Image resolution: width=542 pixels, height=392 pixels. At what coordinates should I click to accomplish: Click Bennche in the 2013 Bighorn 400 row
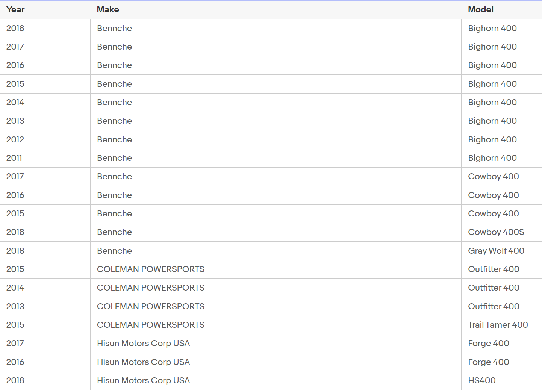coord(115,121)
